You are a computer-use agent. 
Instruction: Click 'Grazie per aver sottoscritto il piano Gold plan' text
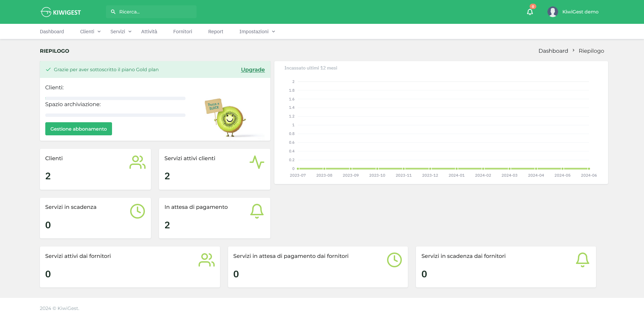(106, 70)
